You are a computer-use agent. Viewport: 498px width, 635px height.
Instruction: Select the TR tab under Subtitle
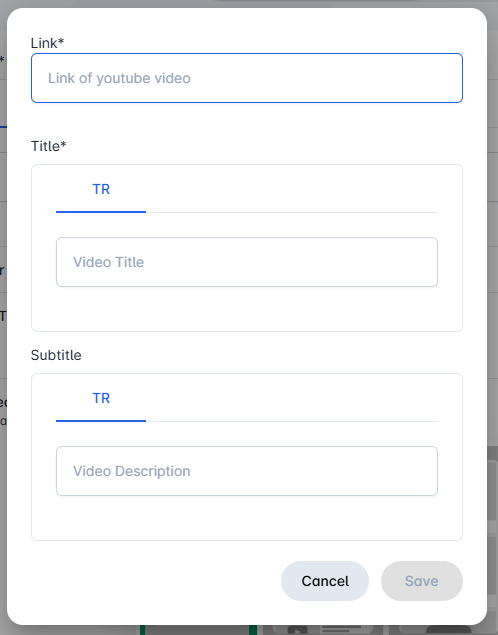click(101, 398)
